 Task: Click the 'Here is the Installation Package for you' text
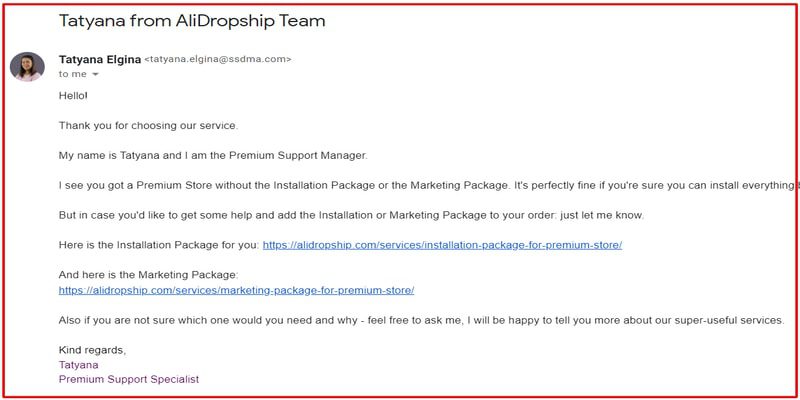pyautogui.click(x=159, y=245)
